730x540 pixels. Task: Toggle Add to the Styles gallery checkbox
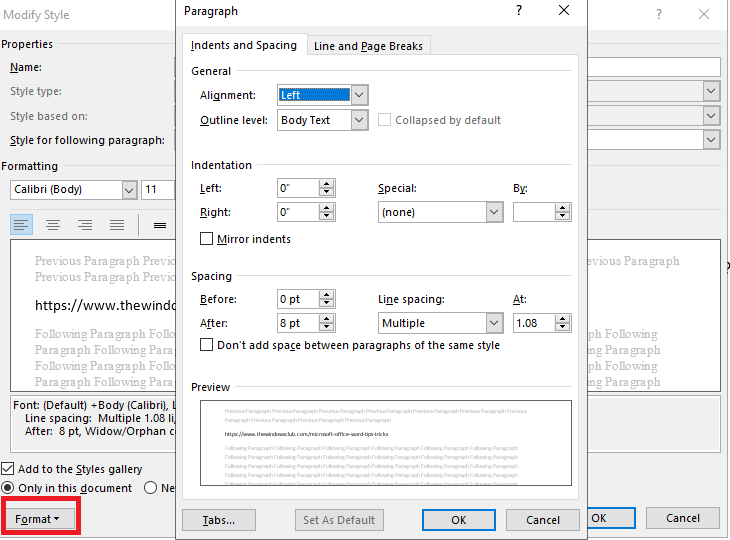(8, 469)
